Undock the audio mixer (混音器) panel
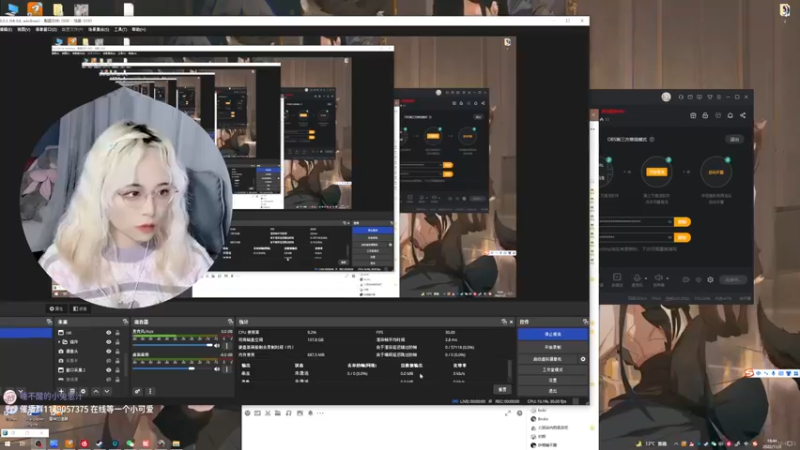 (230, 322)
